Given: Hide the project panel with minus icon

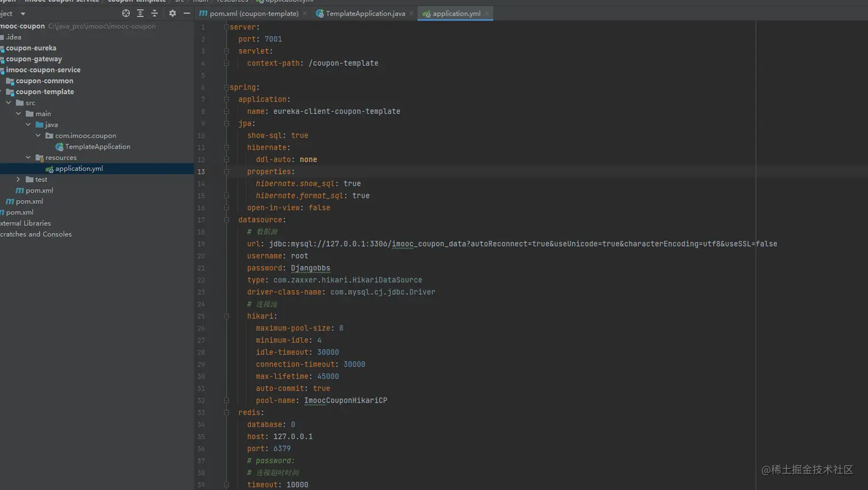Looking at the screenshot, I should tap(187, 13).
